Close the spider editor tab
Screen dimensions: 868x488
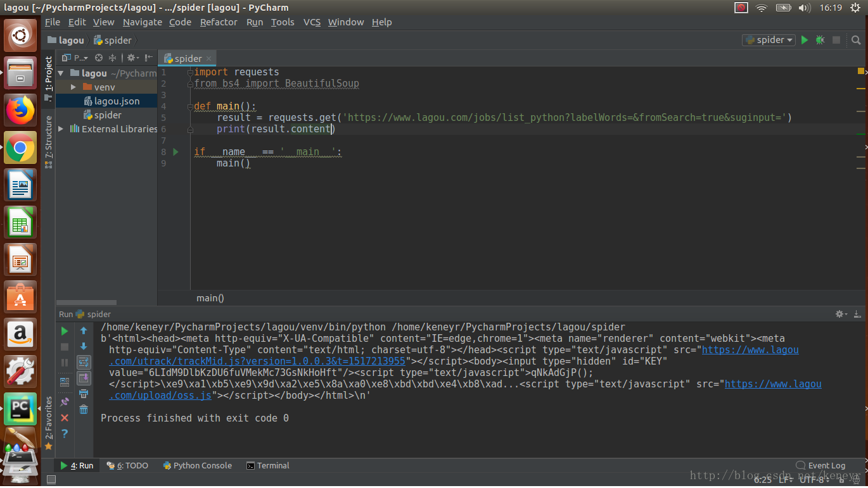coord(208,58)
